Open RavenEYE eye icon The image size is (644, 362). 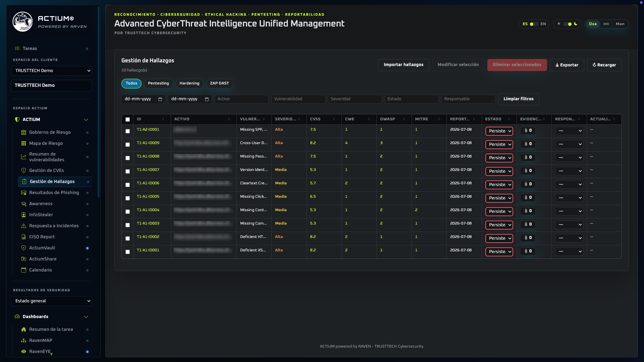(x=23, y=352)
